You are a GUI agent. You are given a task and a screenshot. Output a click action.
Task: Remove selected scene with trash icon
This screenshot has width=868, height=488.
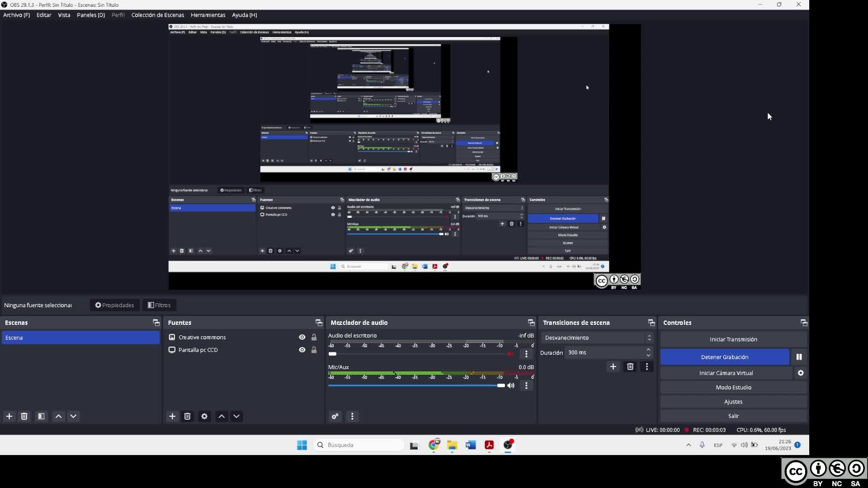tap(24, 417)
